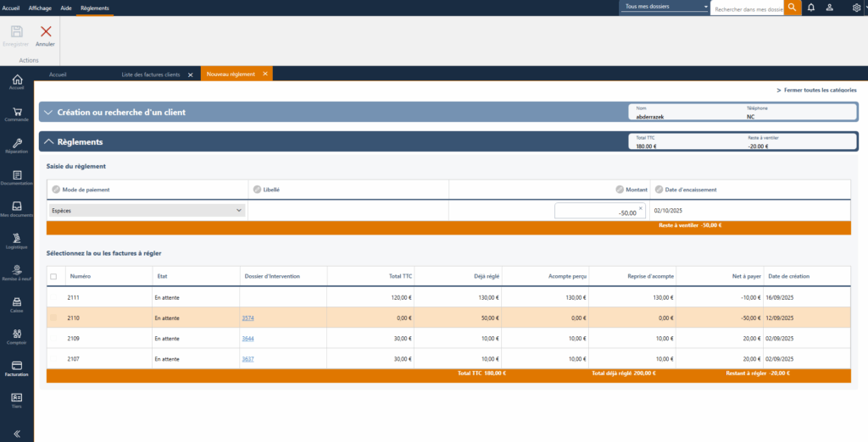Collapse the Règlements section

tap(49, 142)
